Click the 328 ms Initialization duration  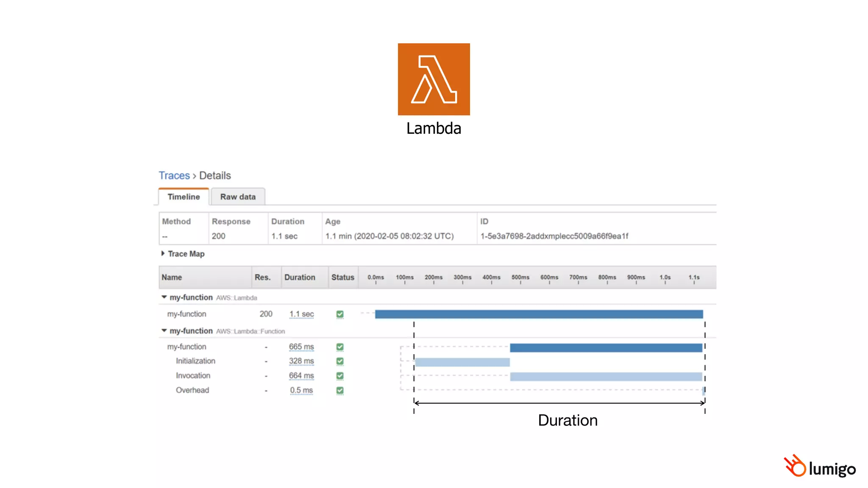click(x=301, y=361)
